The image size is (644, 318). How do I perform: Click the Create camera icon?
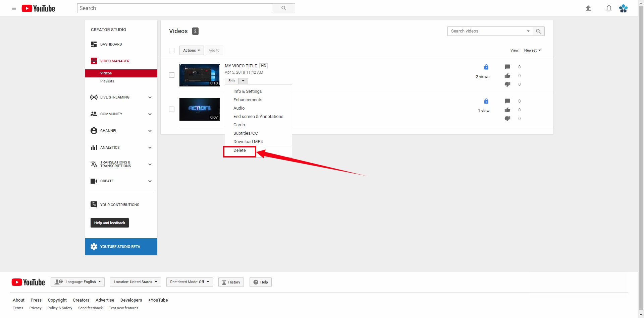tap(94, 181)
